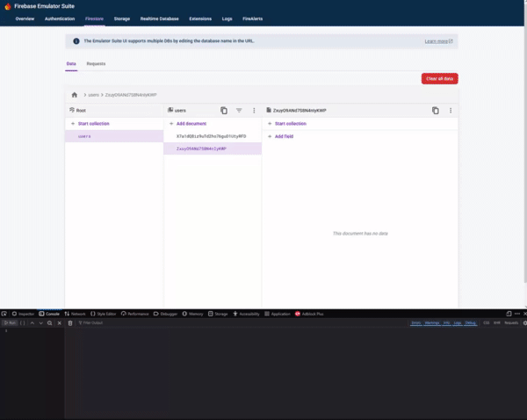
Task: Open the Storage emulator tab
Action: [122, 18]
